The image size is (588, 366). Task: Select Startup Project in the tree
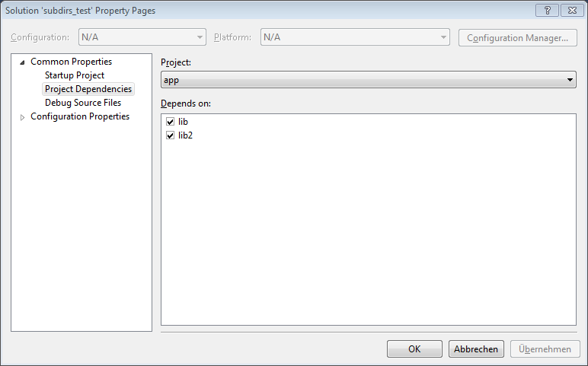click(x=75, y=75)
